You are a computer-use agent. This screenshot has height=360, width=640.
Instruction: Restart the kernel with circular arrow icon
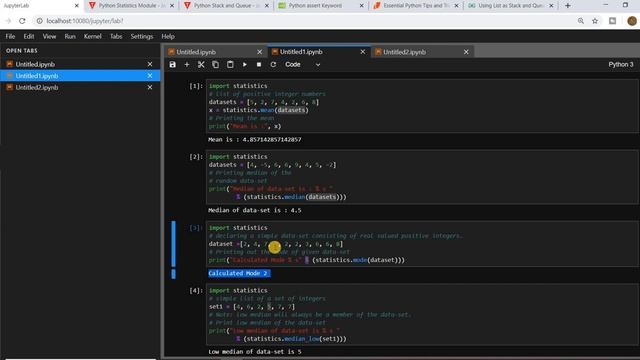coord(273,64)
